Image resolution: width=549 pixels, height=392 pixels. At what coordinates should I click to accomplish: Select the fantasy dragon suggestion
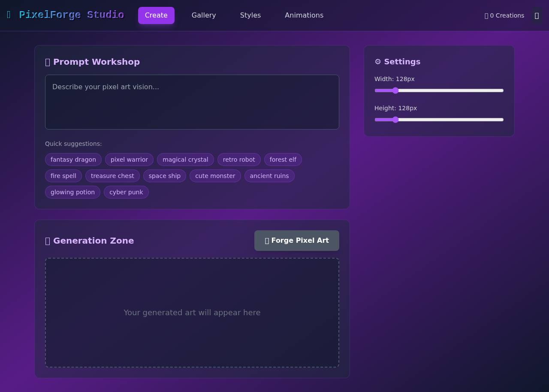[x=73, y=160]
